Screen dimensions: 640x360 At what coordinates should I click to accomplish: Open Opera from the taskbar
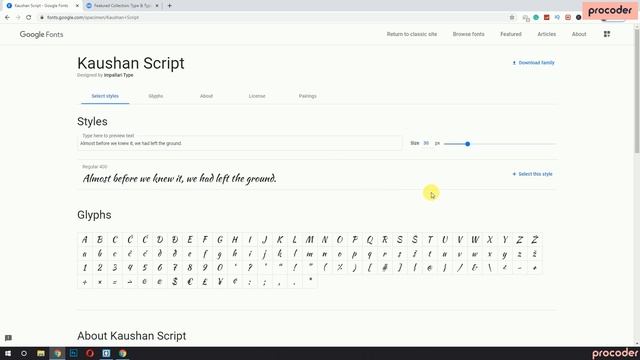pyautogui.click(x=90, y=353)
